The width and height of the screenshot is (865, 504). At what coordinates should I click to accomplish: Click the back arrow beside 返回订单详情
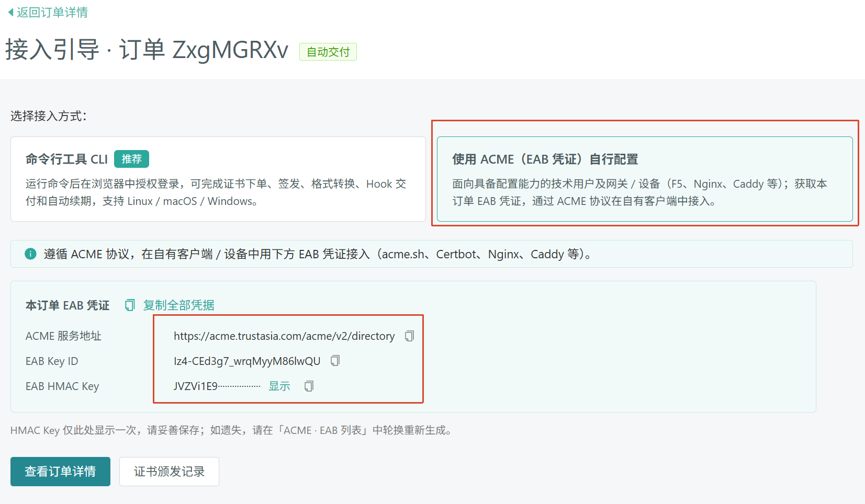[10, 13]
